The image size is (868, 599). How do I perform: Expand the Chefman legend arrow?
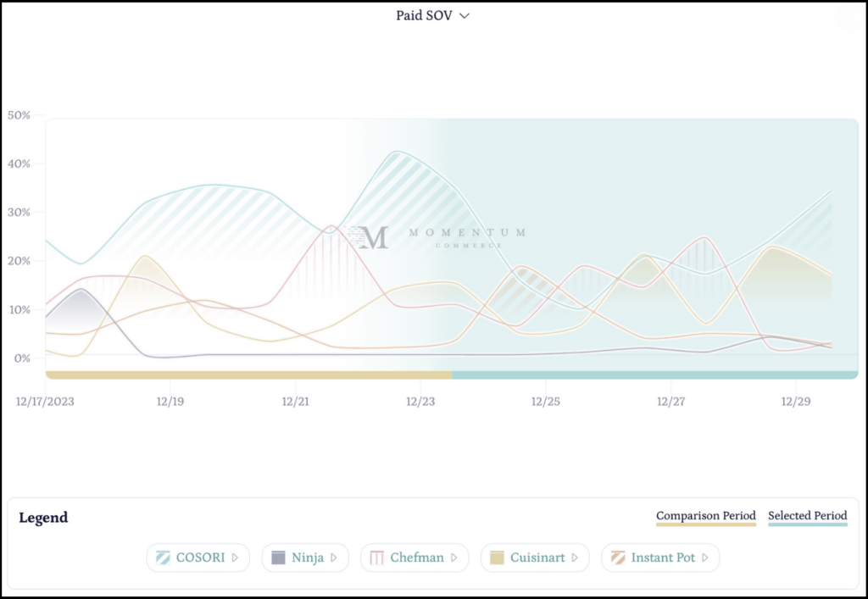click(454, 557)
